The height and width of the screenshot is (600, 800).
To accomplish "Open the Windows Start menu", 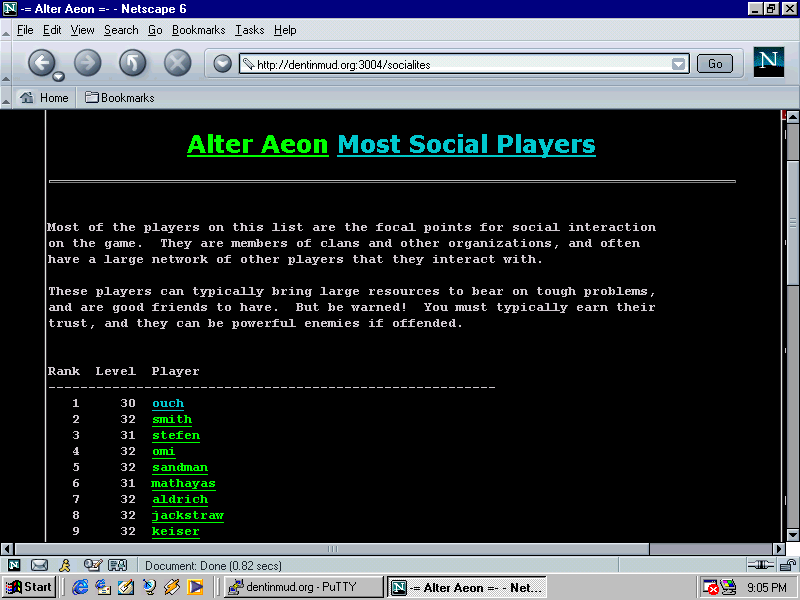I will (x=29, y=587).
